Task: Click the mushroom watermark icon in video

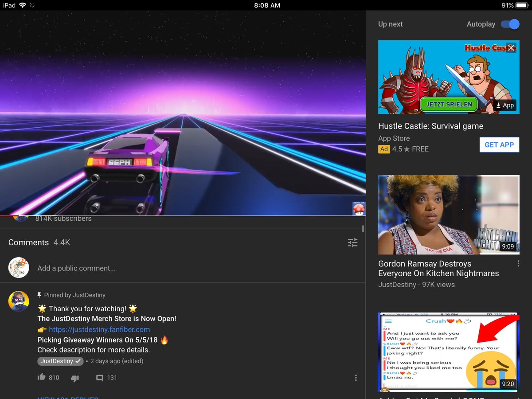Action: coord(359,208)
